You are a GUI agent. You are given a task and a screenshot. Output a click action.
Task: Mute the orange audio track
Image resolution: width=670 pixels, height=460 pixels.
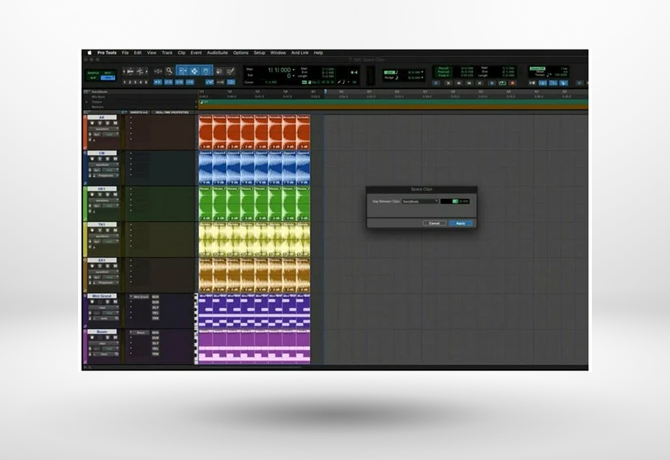(x=115, y=123)
